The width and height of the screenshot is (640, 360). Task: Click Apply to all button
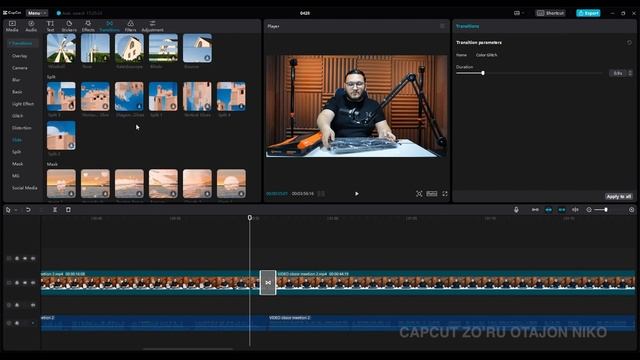[618, 196]
